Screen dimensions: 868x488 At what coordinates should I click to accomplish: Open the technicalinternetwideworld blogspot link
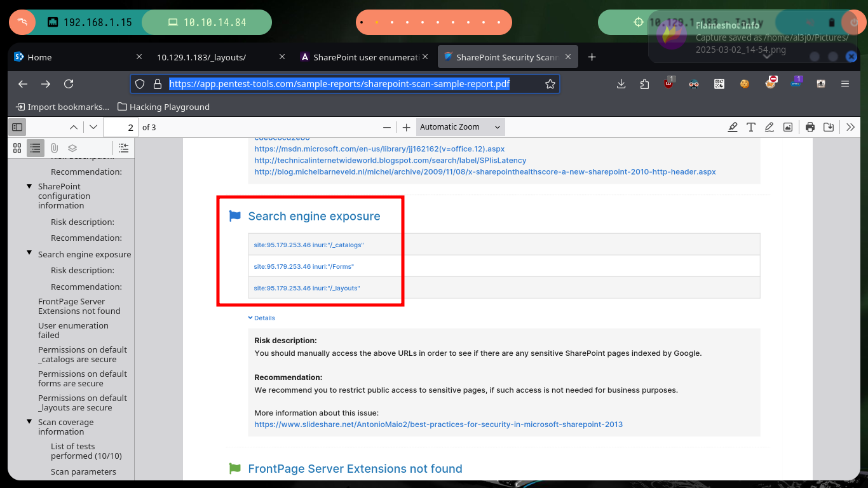pos(390,160)
